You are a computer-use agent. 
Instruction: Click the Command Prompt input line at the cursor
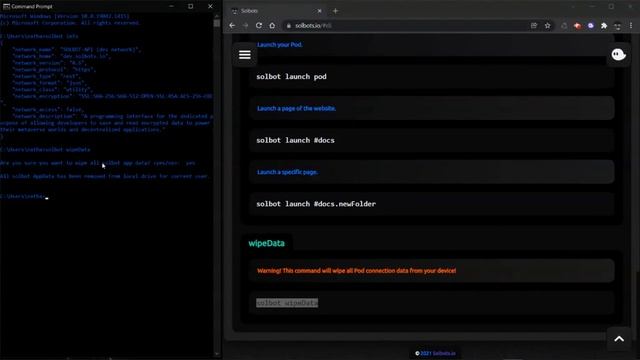pos(24,196)
